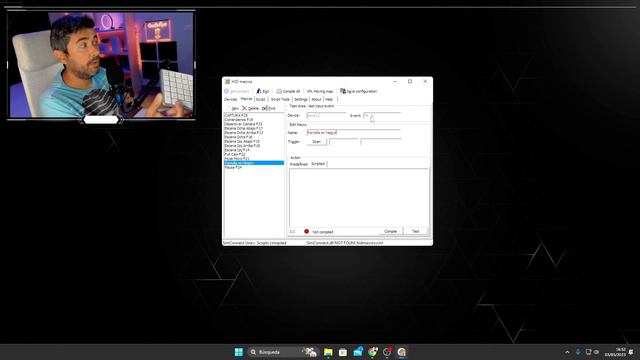Click Compile all in the toolbar

[x=288, y=91]
